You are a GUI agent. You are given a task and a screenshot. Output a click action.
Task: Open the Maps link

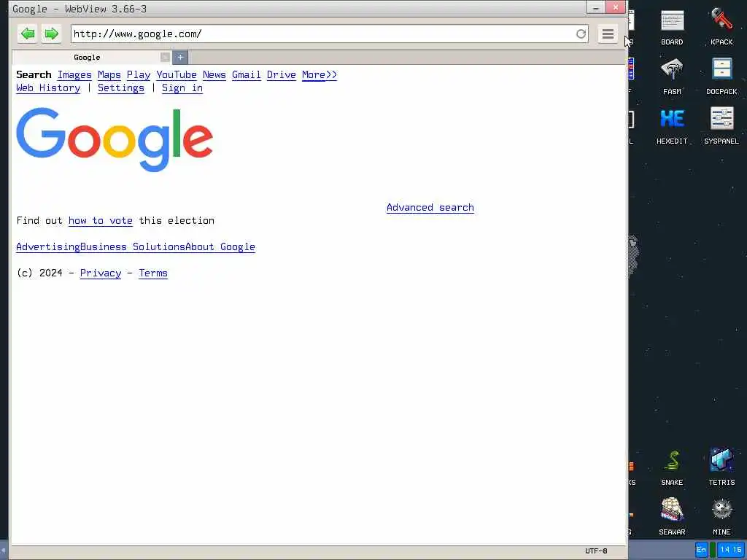[x=109, y=75]
